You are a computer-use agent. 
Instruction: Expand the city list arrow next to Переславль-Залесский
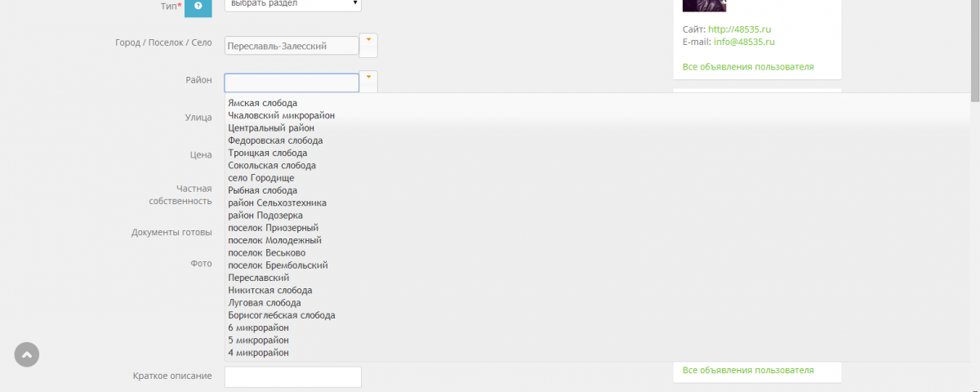pos(368,45)
